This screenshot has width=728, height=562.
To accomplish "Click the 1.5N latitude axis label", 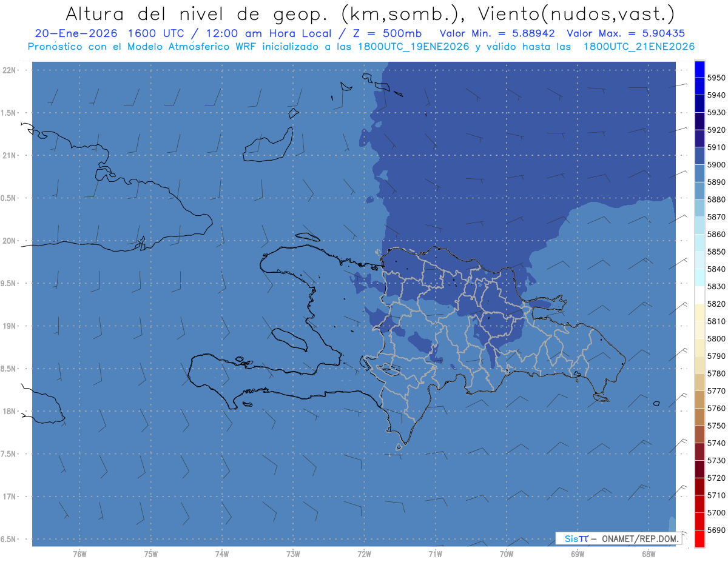I will tap(9, 113).
